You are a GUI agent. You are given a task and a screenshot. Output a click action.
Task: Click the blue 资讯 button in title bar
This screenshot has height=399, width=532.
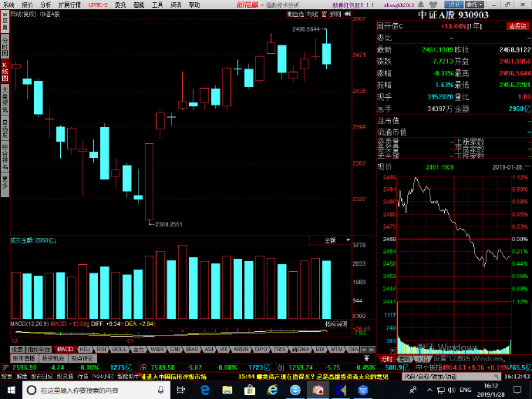(x=454, y=5)
